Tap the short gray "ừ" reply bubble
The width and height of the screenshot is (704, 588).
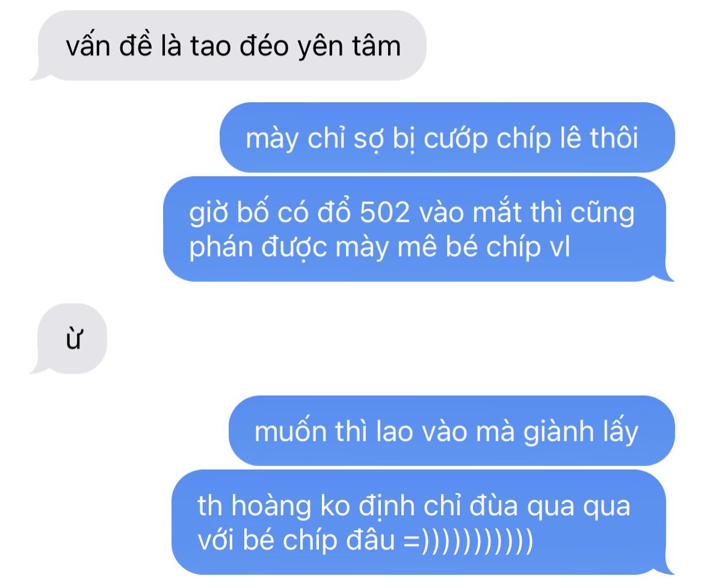[x=72, y=338]
